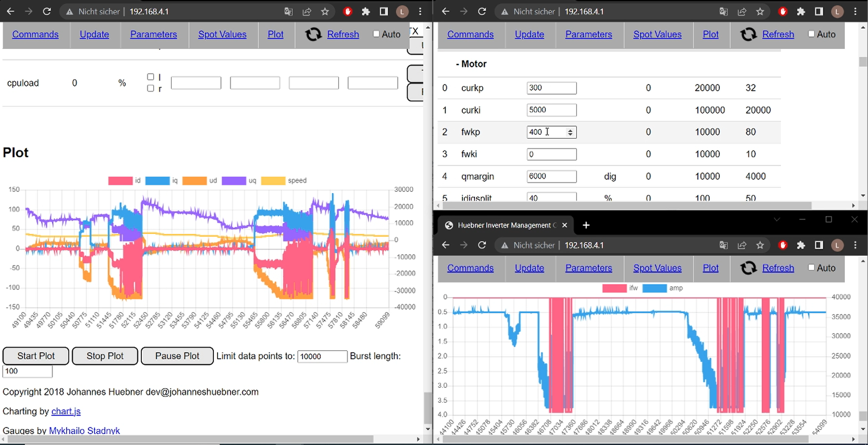Image resolution: width=868 pixels, height=445 pixels.
Task: Click the share icon in the bottom-right window's address bar
Action: (742, 245)
